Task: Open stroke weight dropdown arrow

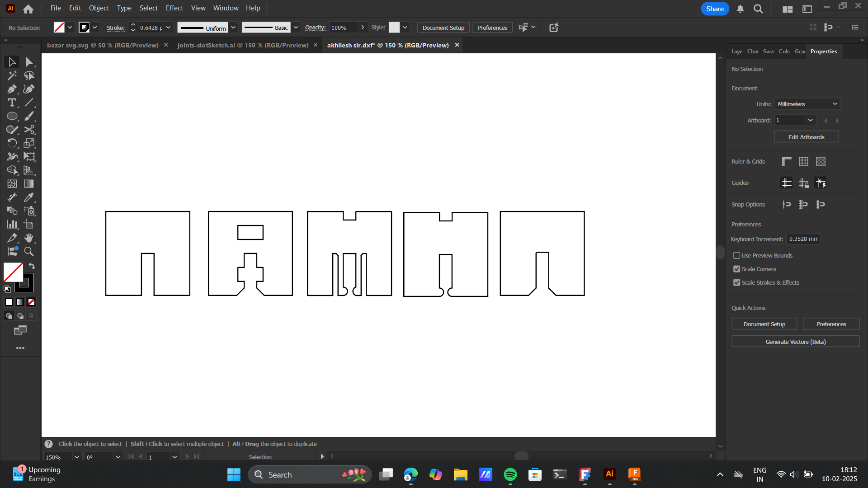Action: tap(168, 28)
